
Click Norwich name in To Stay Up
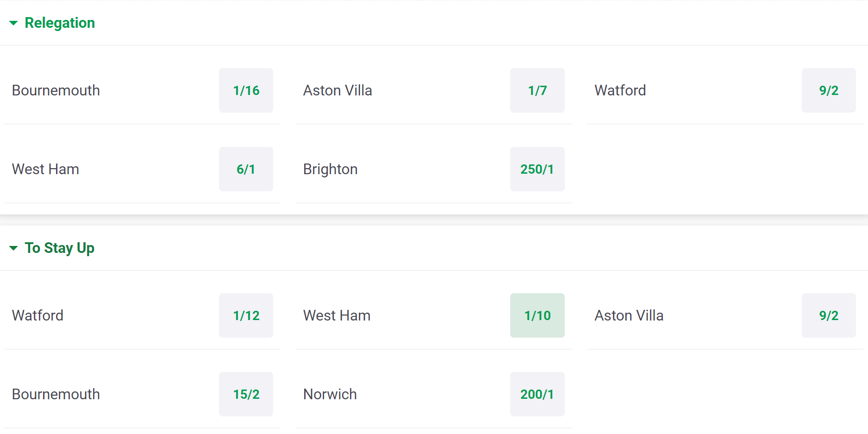click(x=330, y=394)
